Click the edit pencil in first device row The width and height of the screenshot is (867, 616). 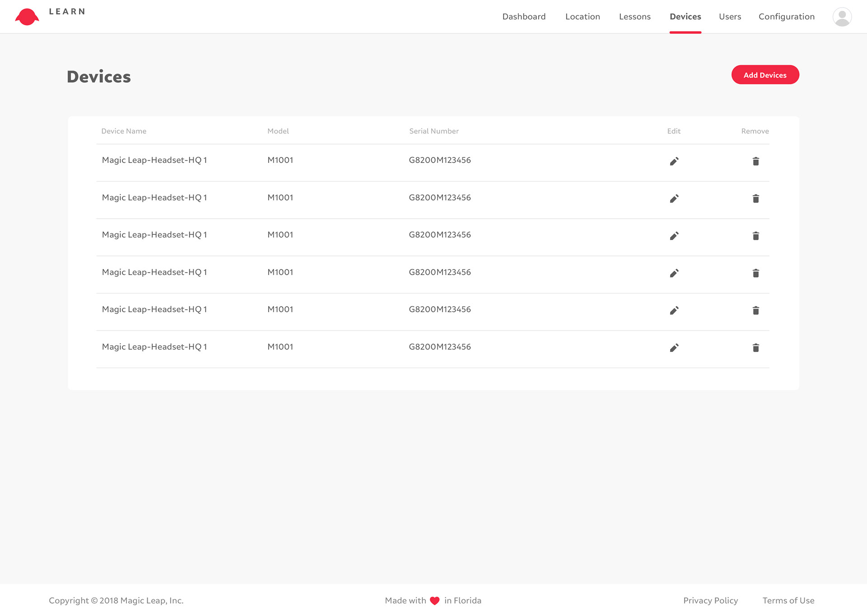tap(674, 162)
